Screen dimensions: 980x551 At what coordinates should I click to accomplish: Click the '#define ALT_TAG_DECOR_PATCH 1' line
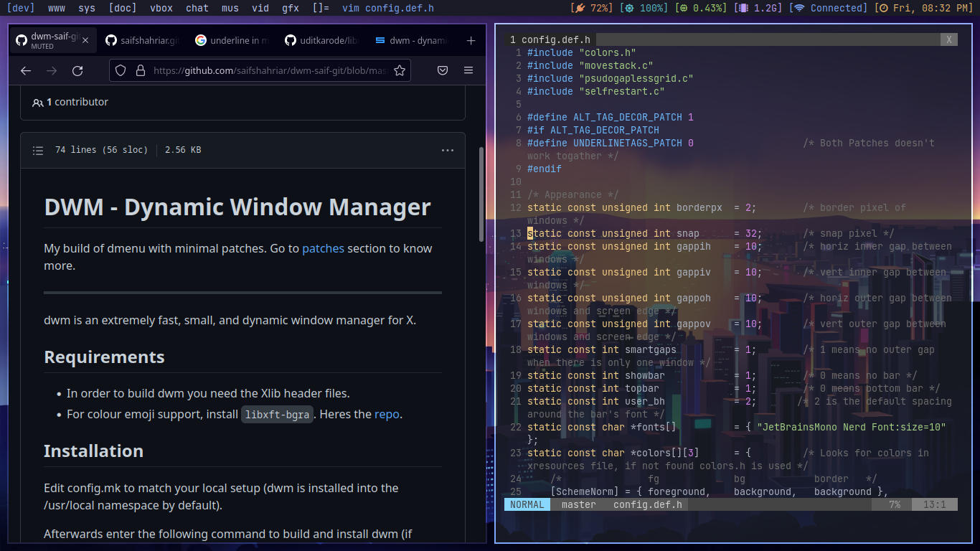[611, 117]
